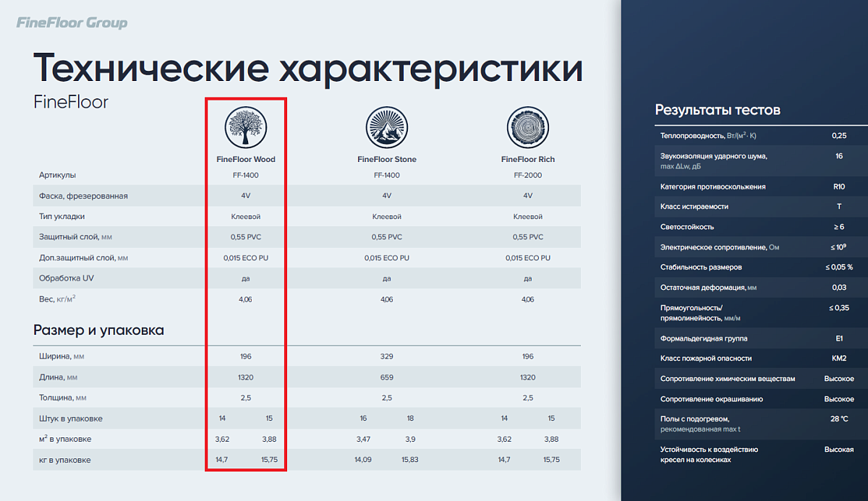The height and width of the screenshot is (501, 868).
Task: Select the R10 anti-slip category value
Action: [838, 187]
